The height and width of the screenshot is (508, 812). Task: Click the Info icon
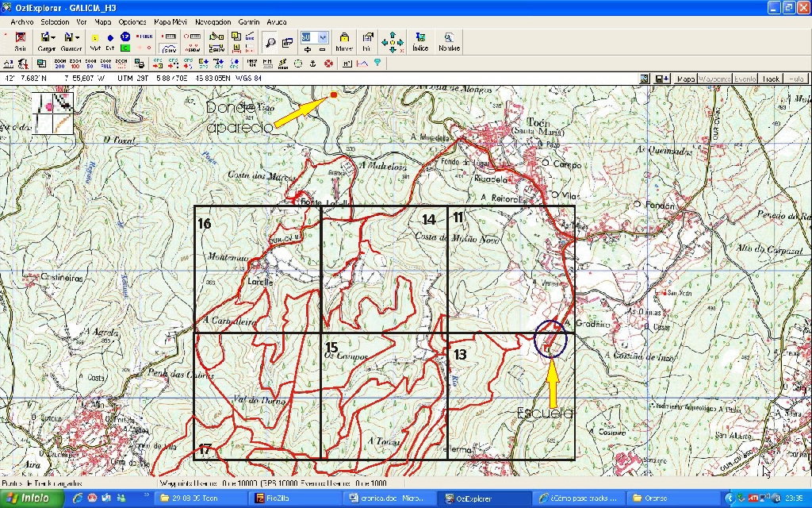pyautogui.click(x=367, y=41)
